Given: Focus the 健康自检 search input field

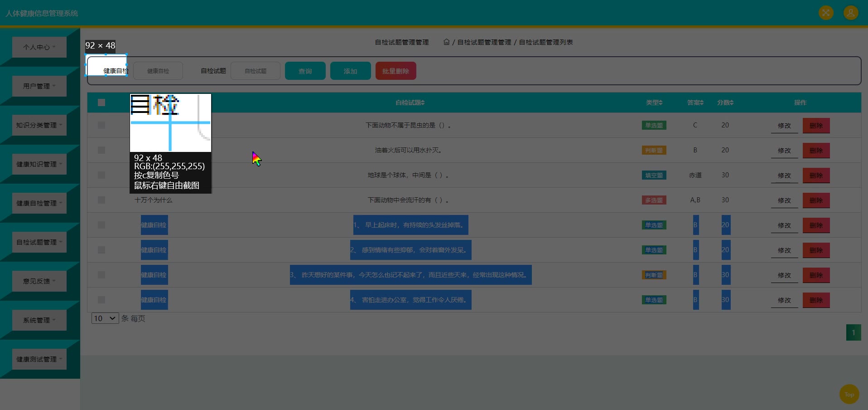Looking at the screenshot, I should click(158, 71).
